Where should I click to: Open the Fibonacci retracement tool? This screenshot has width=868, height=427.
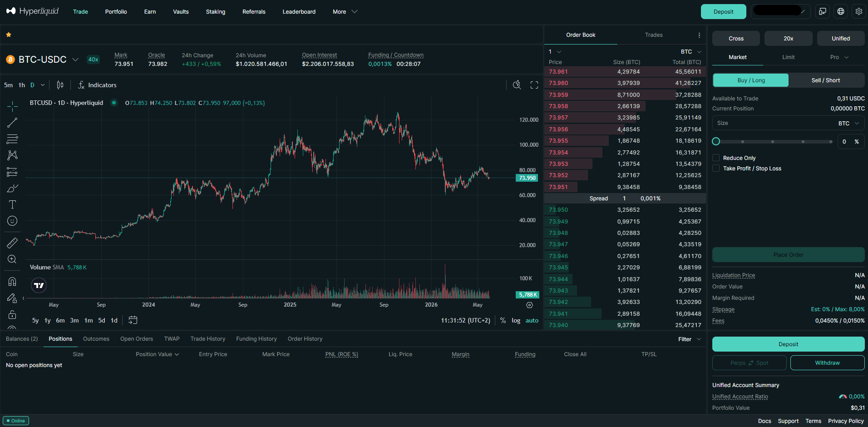pyautogui.click(x=12, y=139)
